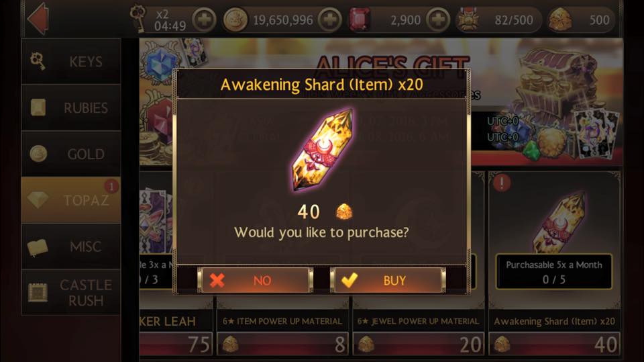Viewport: 644px width, 362px height.
Task: Tap the honor medal icon
Action: (468, 19)
